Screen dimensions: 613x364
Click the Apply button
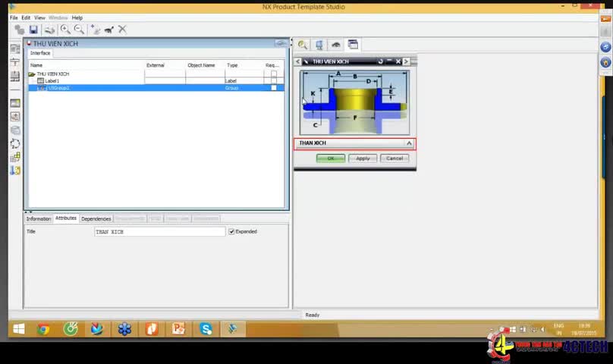pyautogui.click(x=363, y=158)
